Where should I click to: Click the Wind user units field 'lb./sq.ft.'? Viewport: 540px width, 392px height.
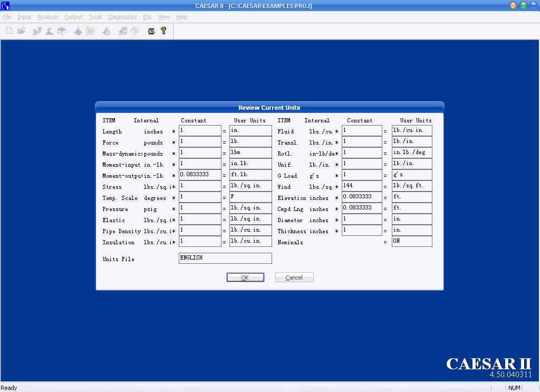[412, 186]
